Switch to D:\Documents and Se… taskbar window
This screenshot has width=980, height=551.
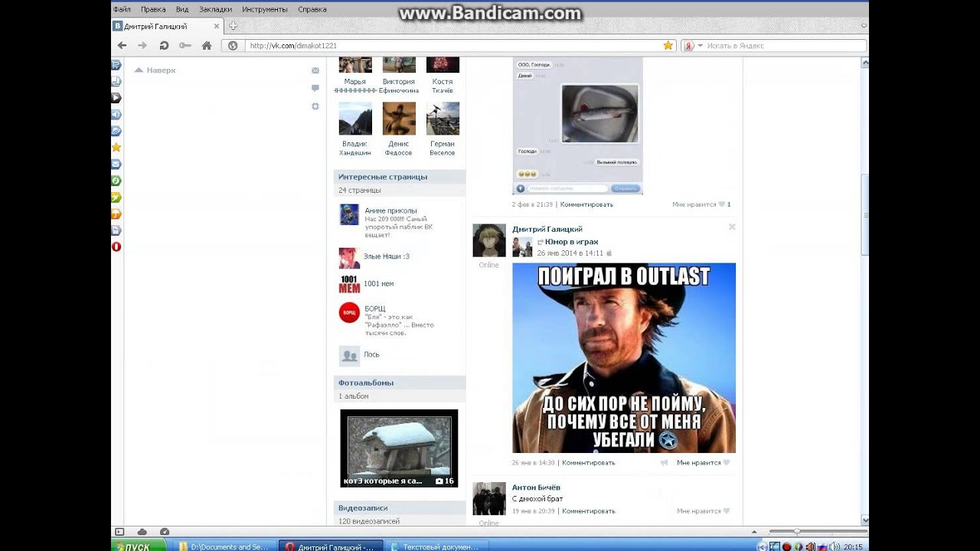point(224,546)
